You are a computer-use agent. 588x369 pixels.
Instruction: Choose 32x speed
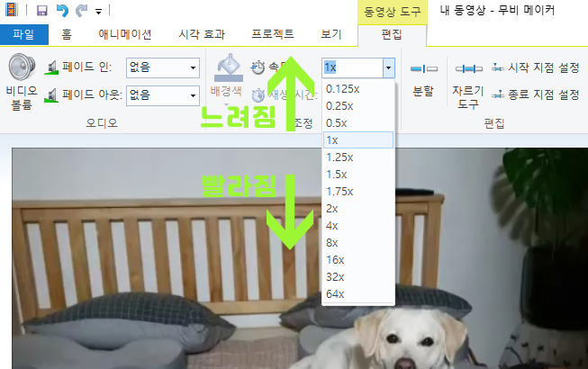[x=358, y=277]
